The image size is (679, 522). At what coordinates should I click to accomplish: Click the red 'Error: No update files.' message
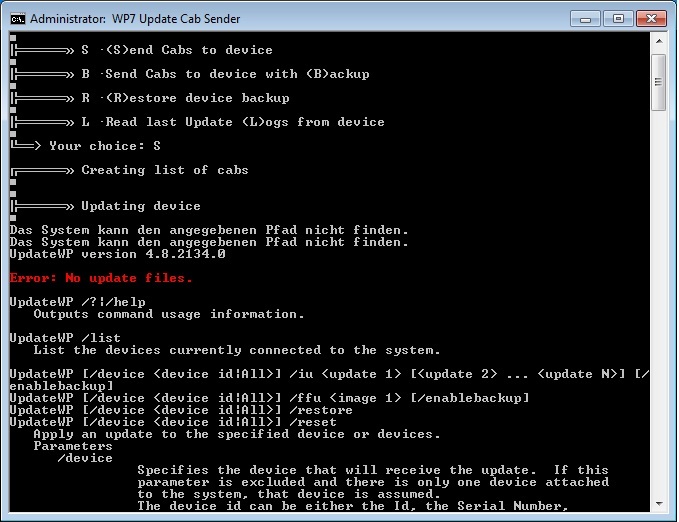pyautogui.click(x=101, y=278)
